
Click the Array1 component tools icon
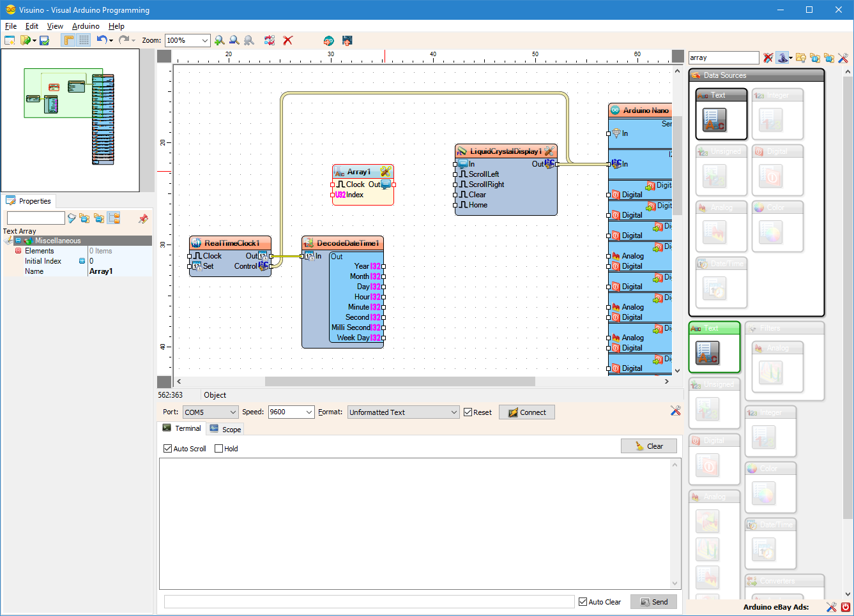coord(386,171)
